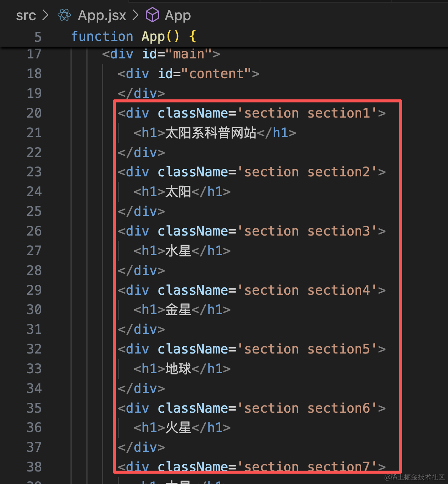Click the 火星 h1 element
The width and height of the screenshot is (448, 484).
click(182, 427)
